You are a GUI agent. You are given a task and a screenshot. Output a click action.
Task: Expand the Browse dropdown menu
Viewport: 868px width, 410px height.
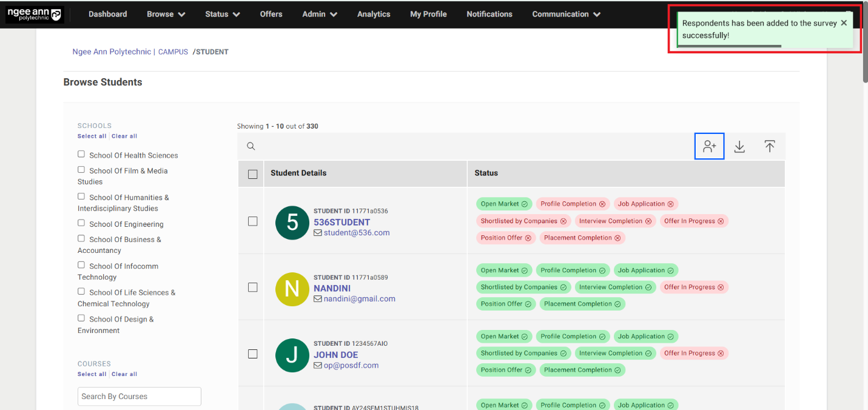(x=166, y=14)
